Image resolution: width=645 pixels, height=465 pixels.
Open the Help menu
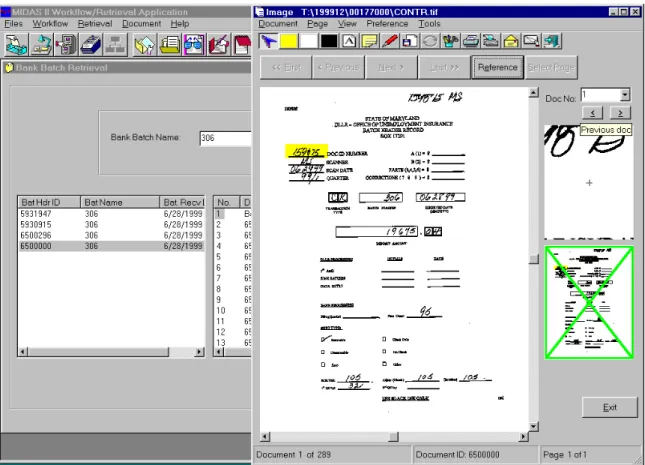[180, 24]
